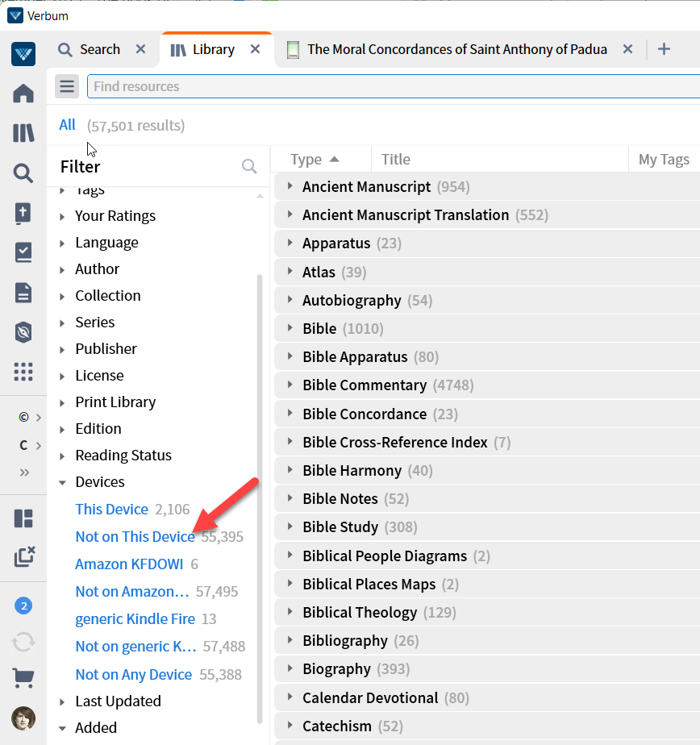
Task: Open the Documents icon in the sidebar
Action: 23,293
